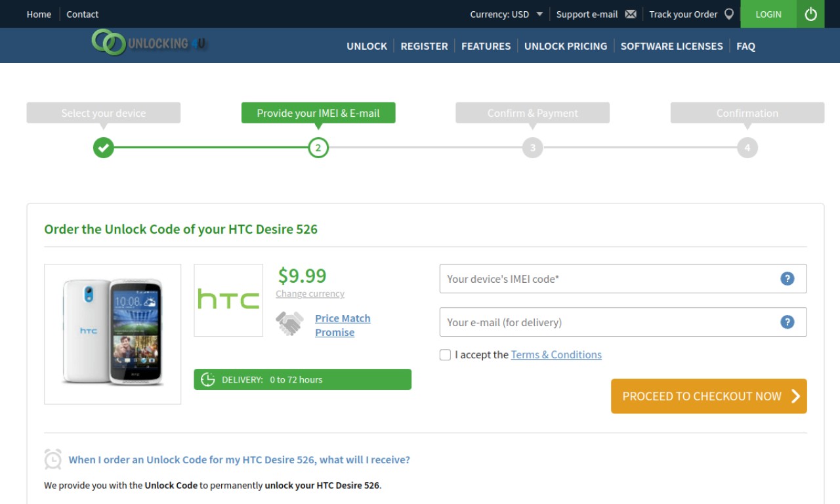840x504 pixels.
Task: Open the FEATURES menu item
Action: pyautogui.click(x=486, y=46)
